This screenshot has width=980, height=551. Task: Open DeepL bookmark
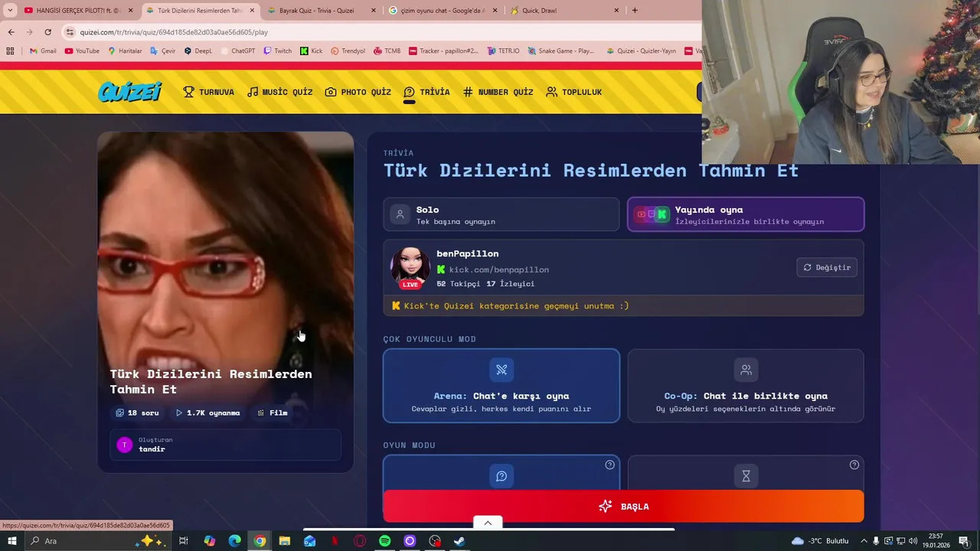coord(198,51)
